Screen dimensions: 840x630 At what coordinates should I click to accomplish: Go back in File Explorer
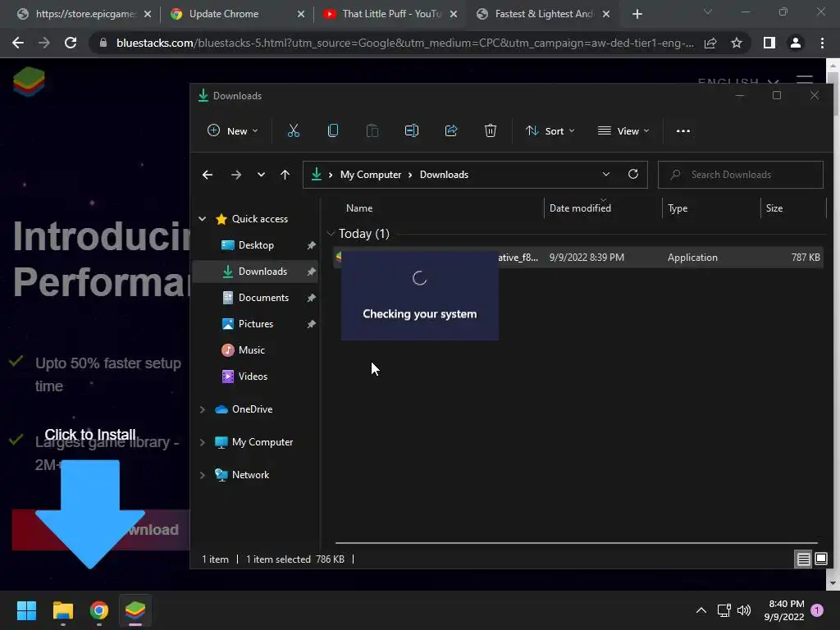point(208,175)
